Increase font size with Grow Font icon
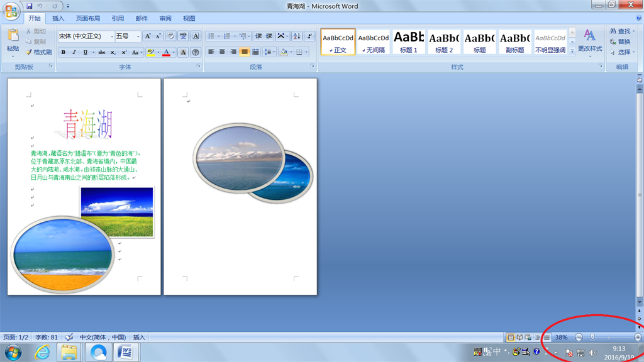 coord(148,36)
